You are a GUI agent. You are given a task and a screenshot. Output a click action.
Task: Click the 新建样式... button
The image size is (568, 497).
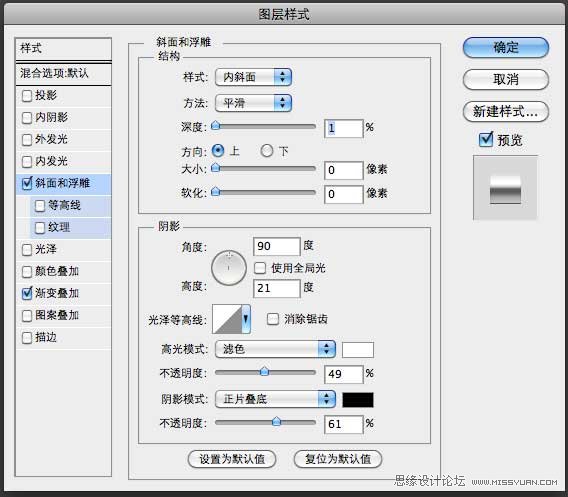506,112
